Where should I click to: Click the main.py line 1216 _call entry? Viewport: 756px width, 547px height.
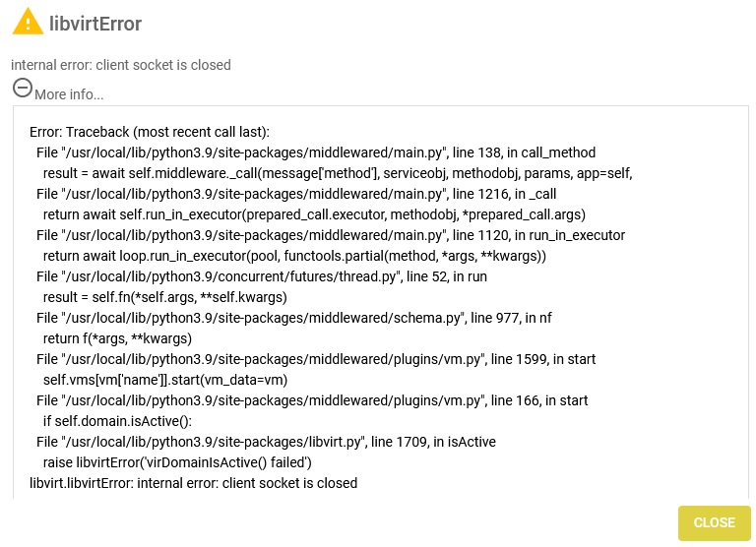coord(296,194)
